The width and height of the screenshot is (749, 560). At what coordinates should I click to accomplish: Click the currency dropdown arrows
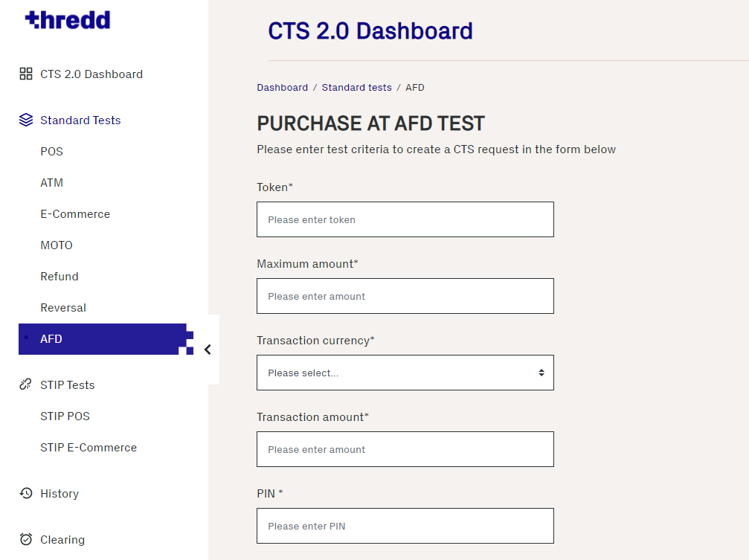point(541,373)
